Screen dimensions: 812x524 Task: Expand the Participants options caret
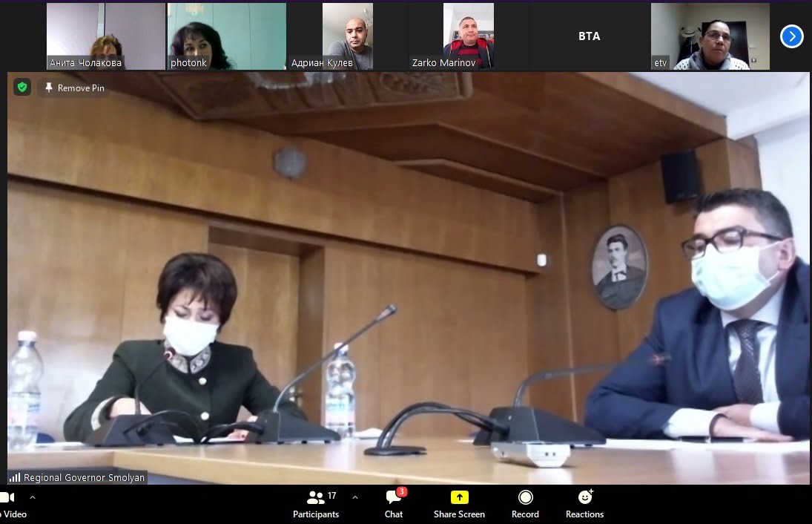(355, 497)
